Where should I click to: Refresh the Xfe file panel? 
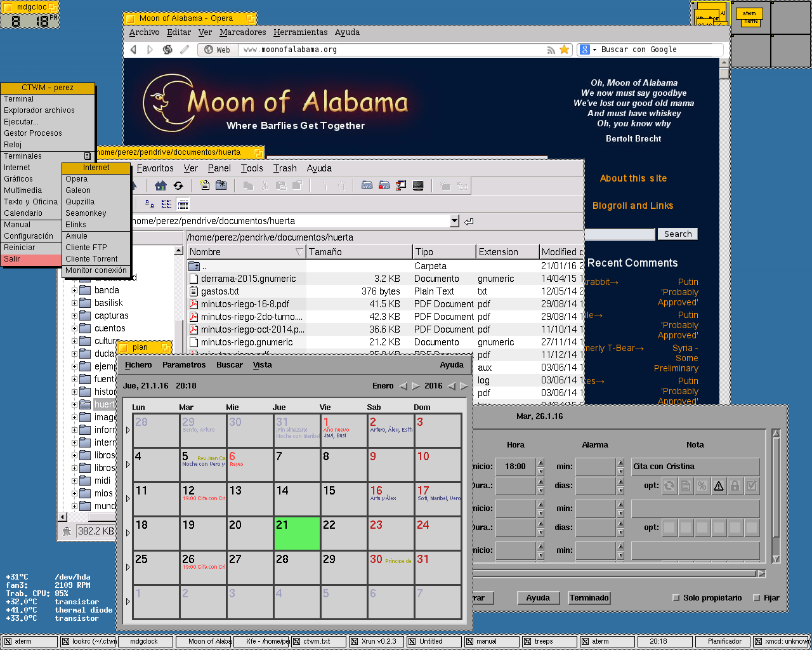(x=178, y=185)
